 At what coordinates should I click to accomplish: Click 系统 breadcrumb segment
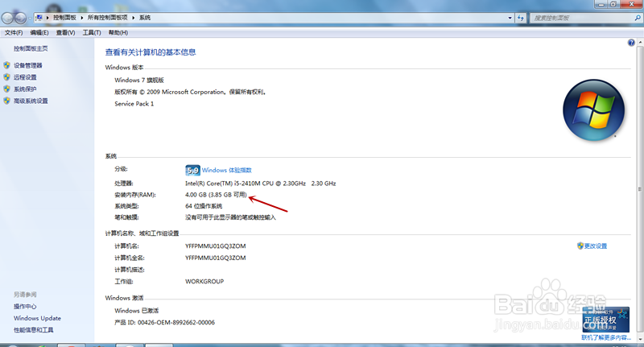point(145,18)
